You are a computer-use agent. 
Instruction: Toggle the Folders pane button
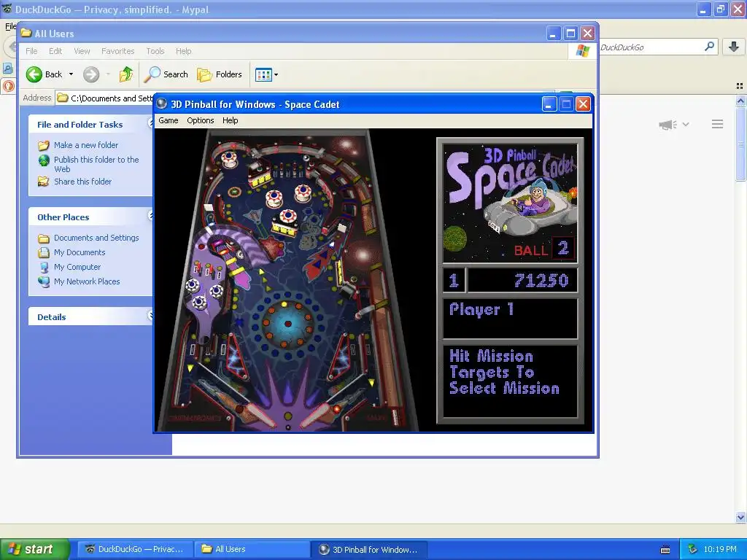220,74
